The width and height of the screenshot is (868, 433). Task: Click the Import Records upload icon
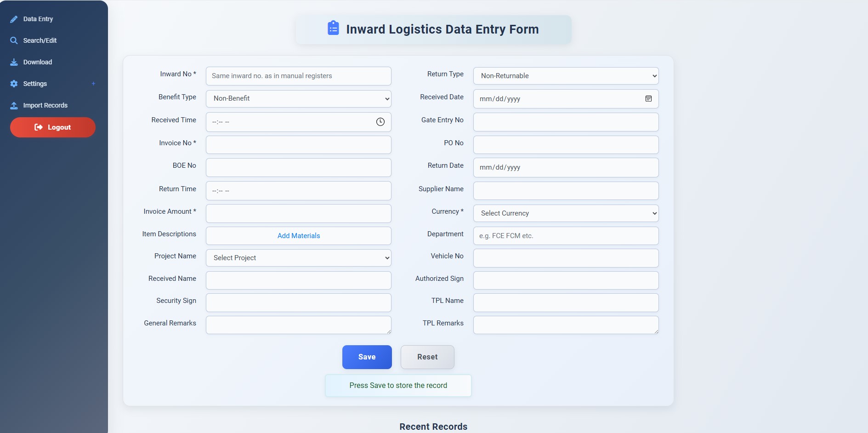pos(13,105)
